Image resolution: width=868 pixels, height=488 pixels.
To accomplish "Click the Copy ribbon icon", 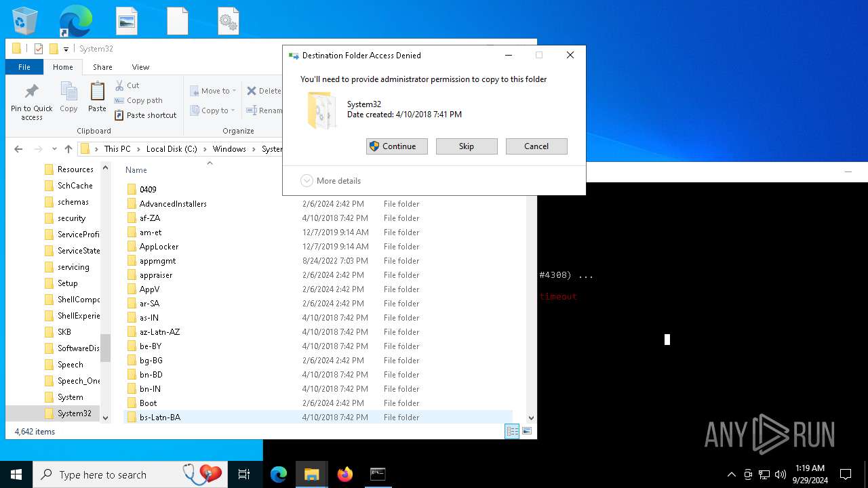I will pos(68,97).
